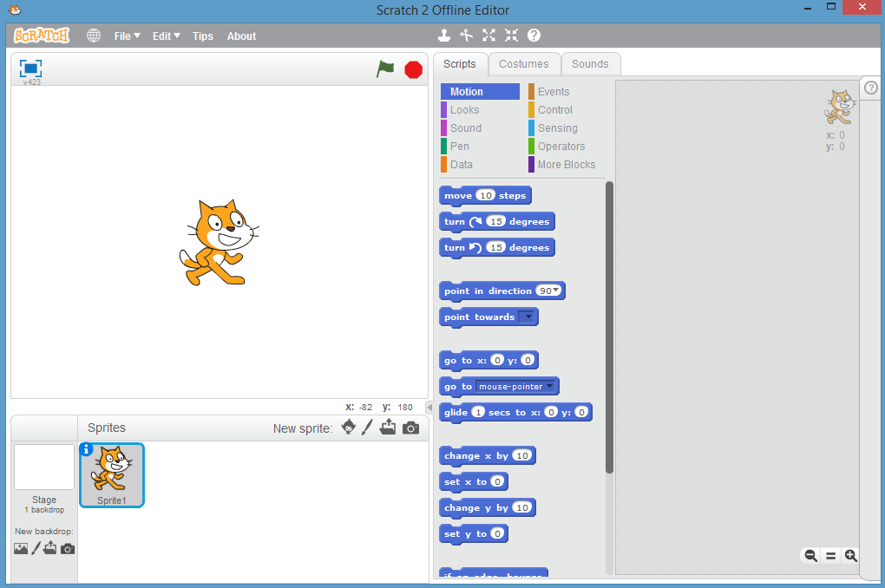Toggle full screen presentation mode
885x588 pixels.
(31, 69)
